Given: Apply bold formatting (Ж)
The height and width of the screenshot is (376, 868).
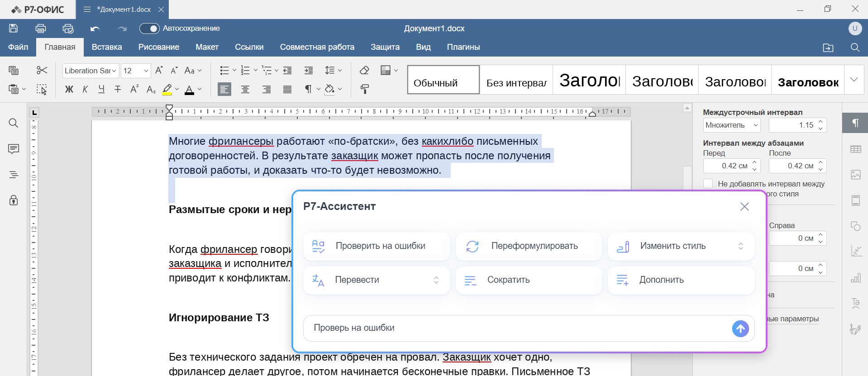Looking at the screenshot, I should [x=69, y=89].
